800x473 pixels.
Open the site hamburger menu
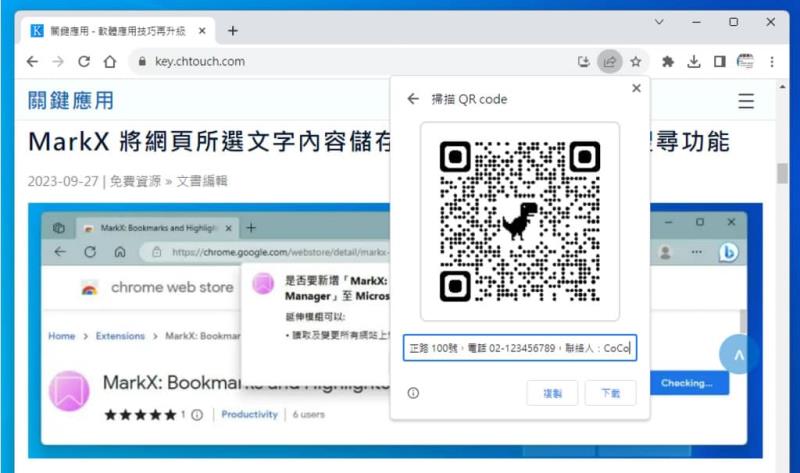pyautogui.click(x=746, y=101)
